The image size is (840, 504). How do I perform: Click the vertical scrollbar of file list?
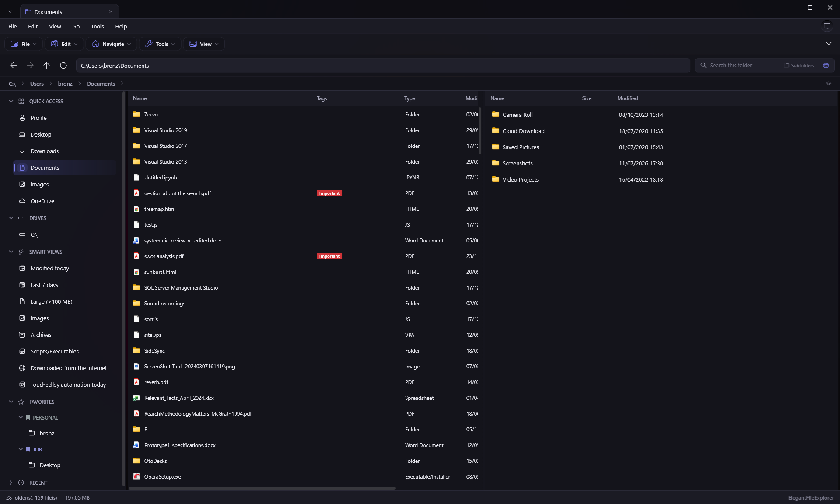click(480, 131)
